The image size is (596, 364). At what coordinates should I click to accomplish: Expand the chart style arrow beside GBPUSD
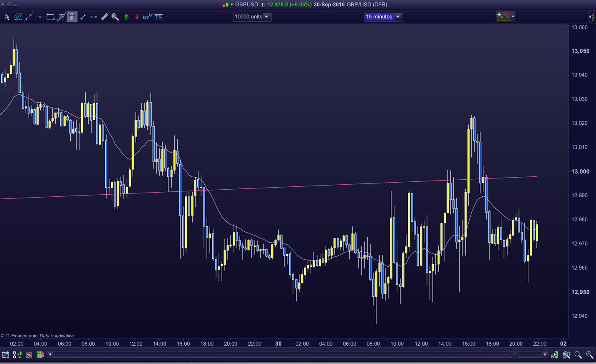coord(232,5)
